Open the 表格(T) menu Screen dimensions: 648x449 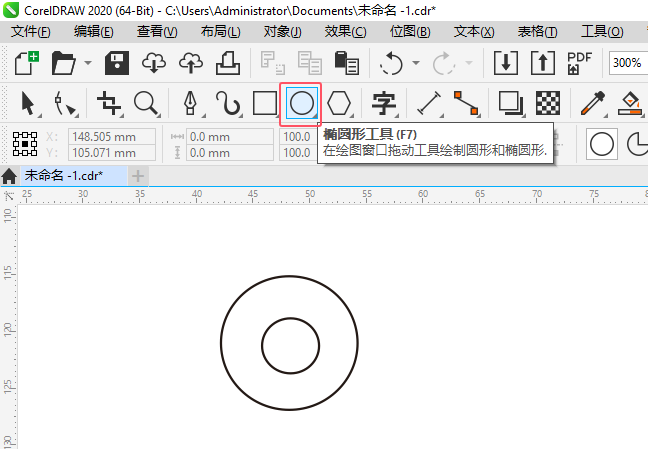(537, 31)
